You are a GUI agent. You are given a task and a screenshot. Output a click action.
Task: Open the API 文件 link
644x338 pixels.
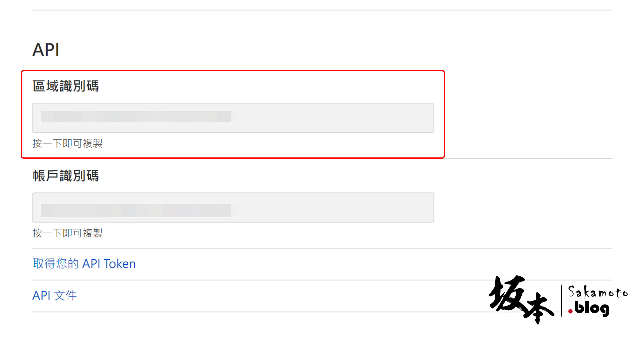[x=55, y=295]
